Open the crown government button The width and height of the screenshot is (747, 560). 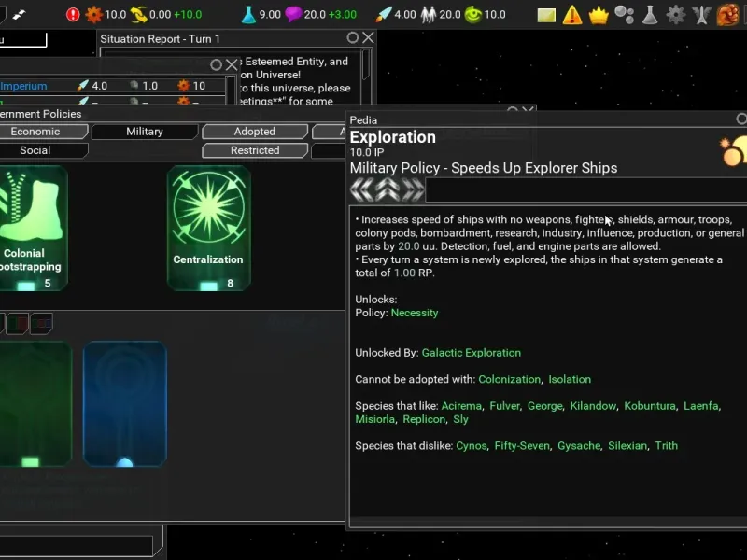click(x=599, y=15)
